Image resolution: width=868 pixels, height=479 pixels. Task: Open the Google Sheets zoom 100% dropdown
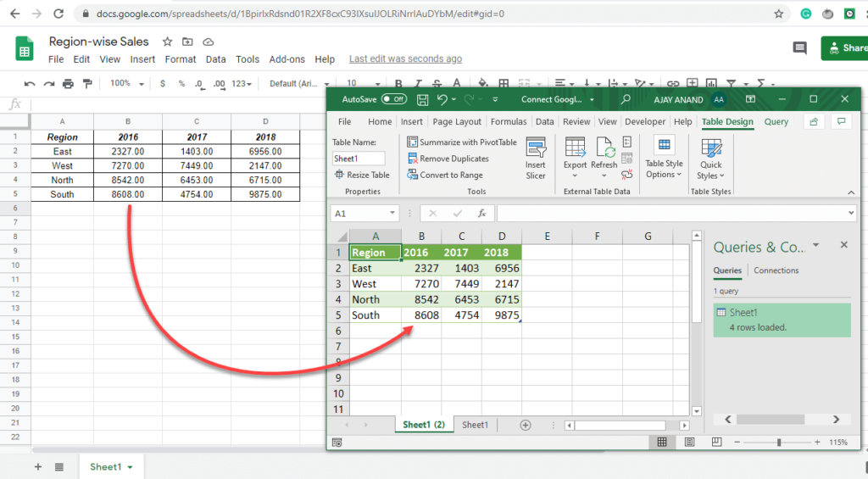[127, 84]
